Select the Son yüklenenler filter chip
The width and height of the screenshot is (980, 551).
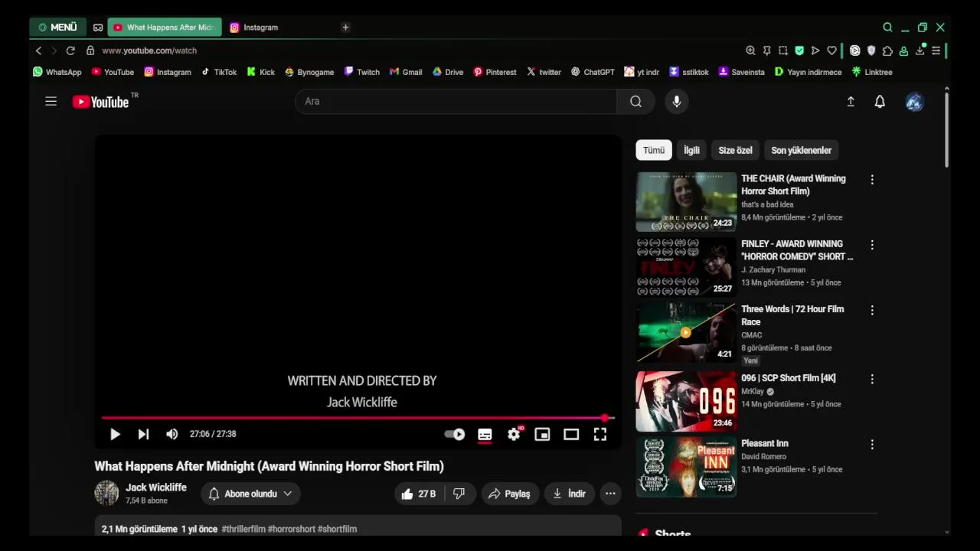tap(801, 150)
